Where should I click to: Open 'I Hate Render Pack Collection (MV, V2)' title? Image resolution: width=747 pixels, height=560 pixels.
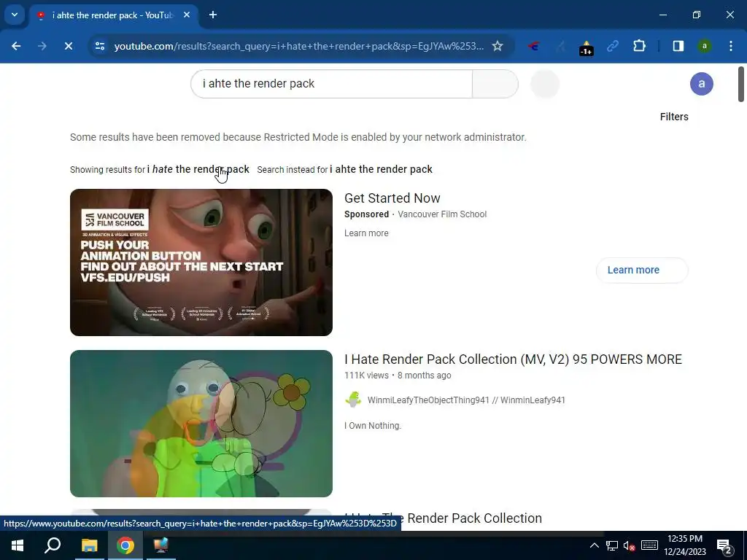click(x=513, y=359)
